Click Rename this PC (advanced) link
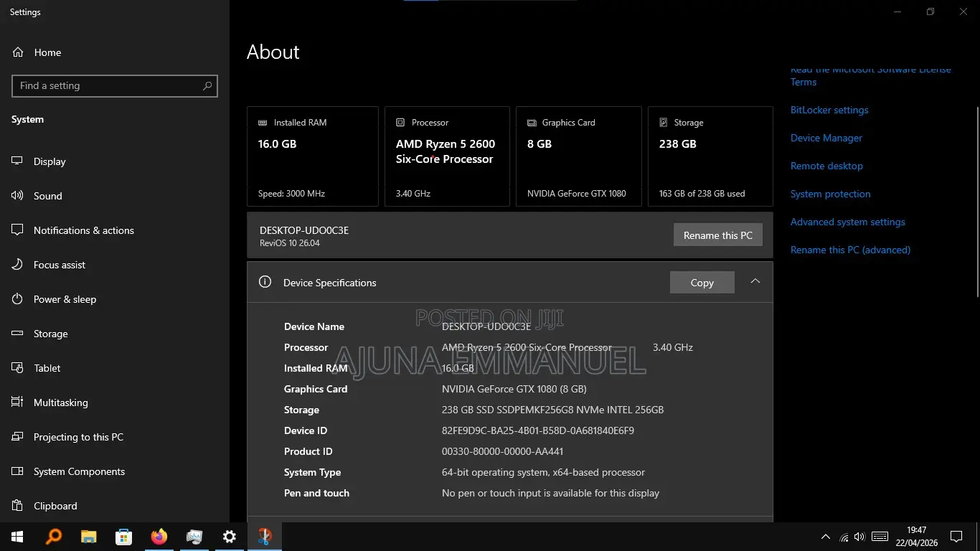Image resolution: width=980 pixels, height=551 pixels. pyautogui.click(x=850, y=250)
